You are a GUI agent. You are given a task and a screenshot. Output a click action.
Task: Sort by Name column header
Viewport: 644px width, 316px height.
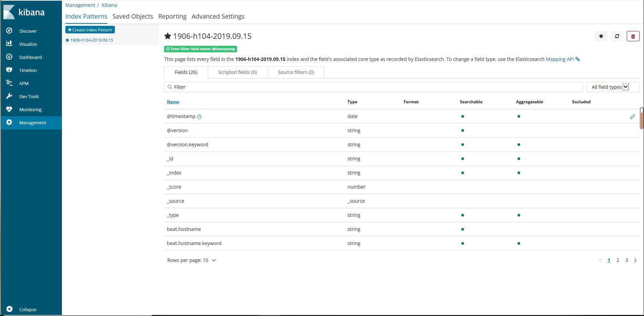(x=173, y=102)
